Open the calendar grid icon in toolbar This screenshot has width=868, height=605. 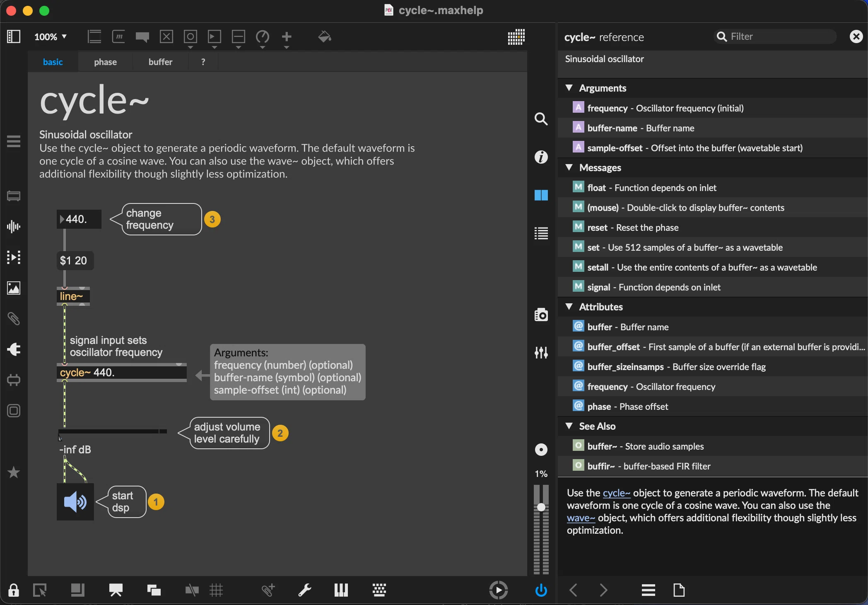[516, 37]
